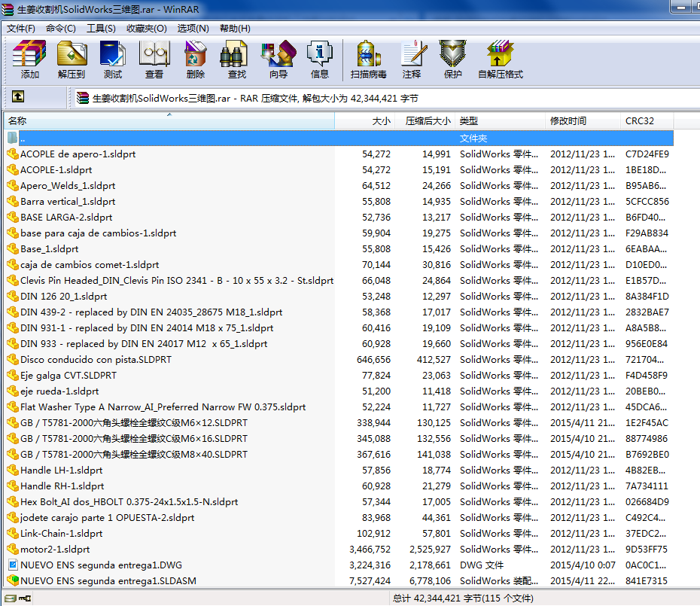
Task: Click the key icon in status bar
Action: pyautogui.click(x=25, y=598)
